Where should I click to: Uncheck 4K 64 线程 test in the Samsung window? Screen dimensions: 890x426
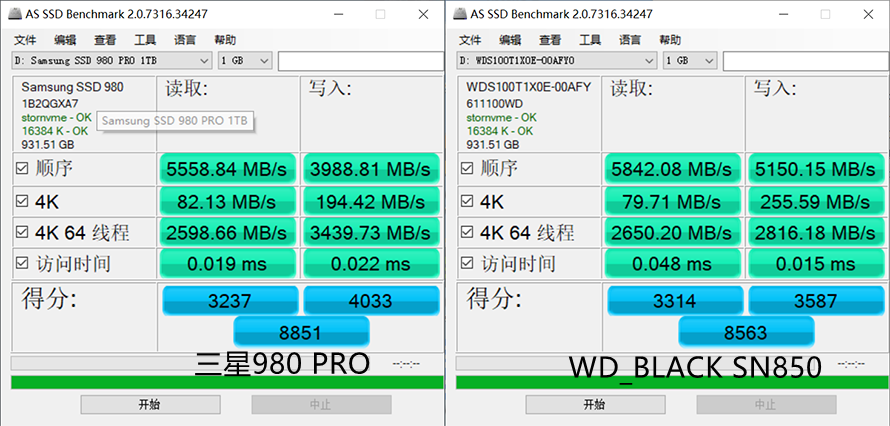pos(22,232)
